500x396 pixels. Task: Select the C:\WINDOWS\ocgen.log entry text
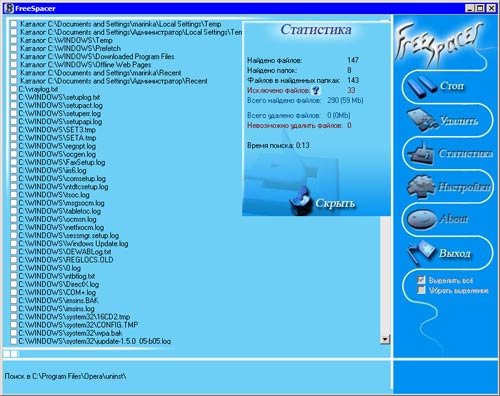tap(57, 154)
